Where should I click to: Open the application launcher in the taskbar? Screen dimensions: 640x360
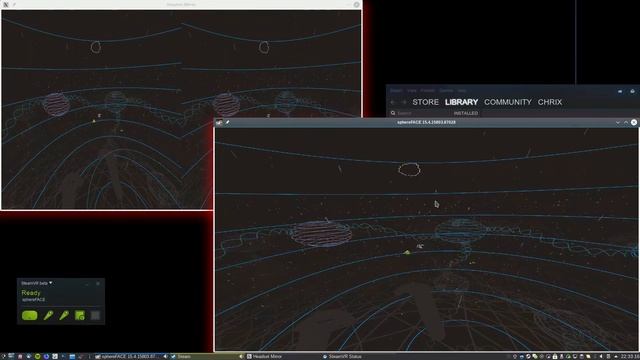[x=3, y=356]
